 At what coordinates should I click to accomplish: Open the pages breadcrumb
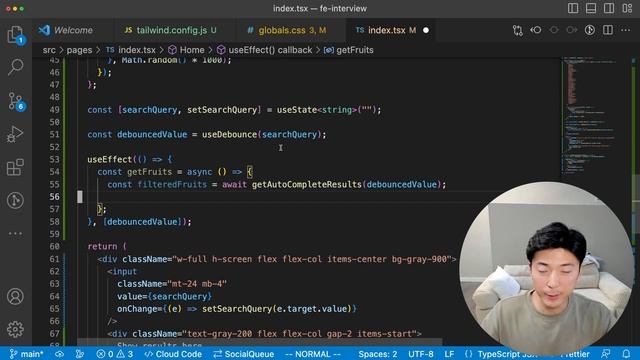pyautogui.click(x=79, y=50)
